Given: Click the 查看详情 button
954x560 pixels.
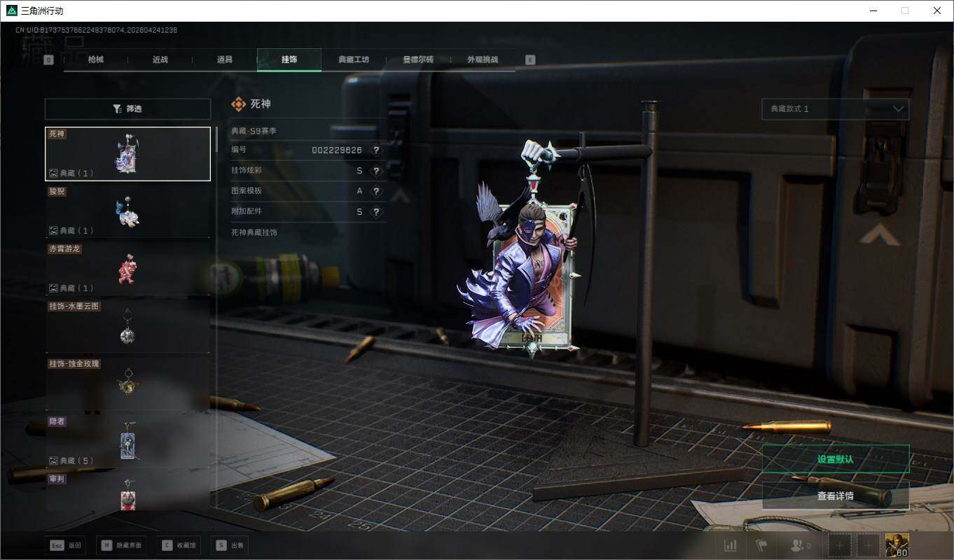Looking at the screenshot, I should 835,496.
